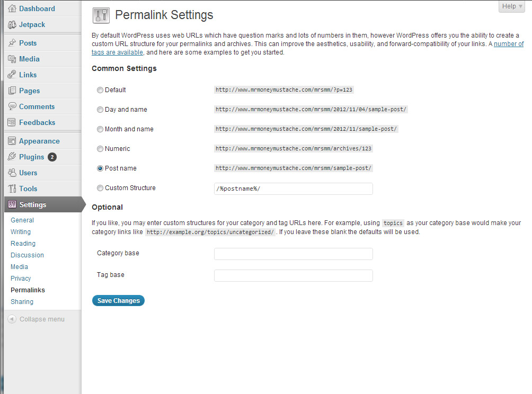
Task: Click the Links chain icon
Action: click(12, 75)
